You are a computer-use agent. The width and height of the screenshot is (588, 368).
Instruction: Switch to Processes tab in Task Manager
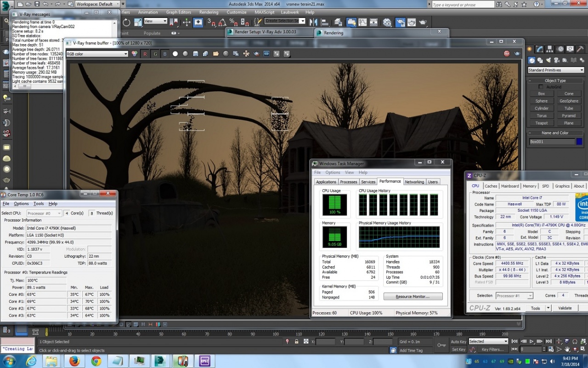[349, 182]
